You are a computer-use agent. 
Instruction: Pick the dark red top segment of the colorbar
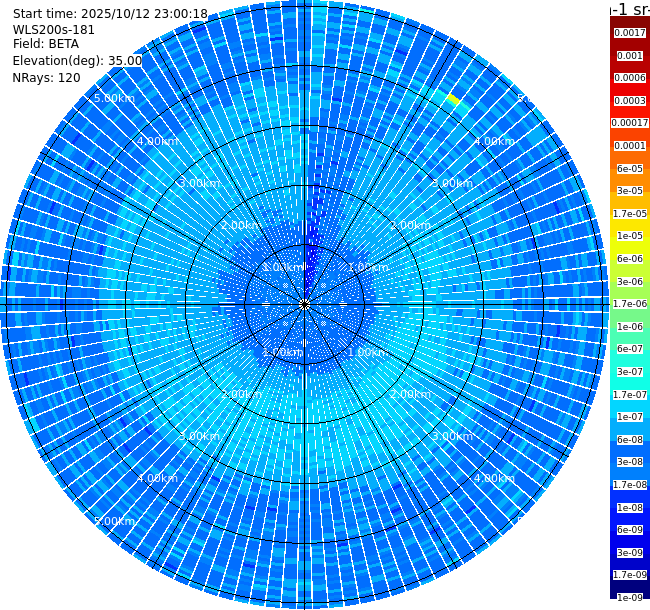point(630,22)
